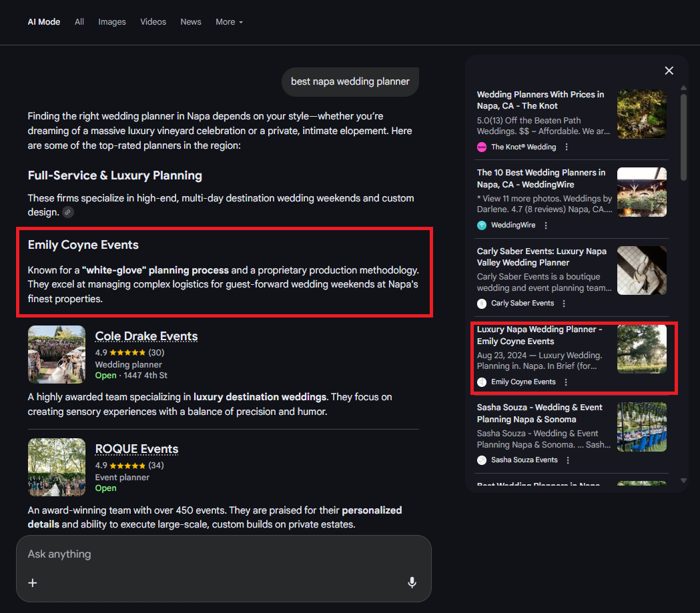Click 'Sasha Souza Events' source name
Screen dimensions: 700x613
pos(524,460)
